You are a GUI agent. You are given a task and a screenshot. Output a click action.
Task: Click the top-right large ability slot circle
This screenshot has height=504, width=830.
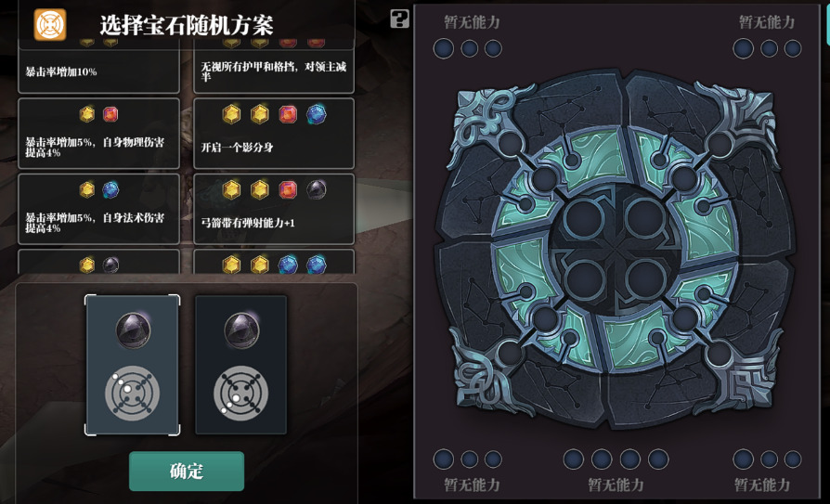743,48
